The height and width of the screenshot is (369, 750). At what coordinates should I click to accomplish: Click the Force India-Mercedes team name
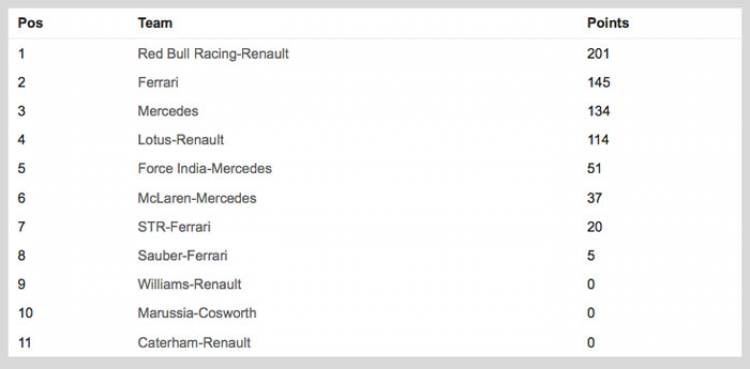[x=205, y=168]
